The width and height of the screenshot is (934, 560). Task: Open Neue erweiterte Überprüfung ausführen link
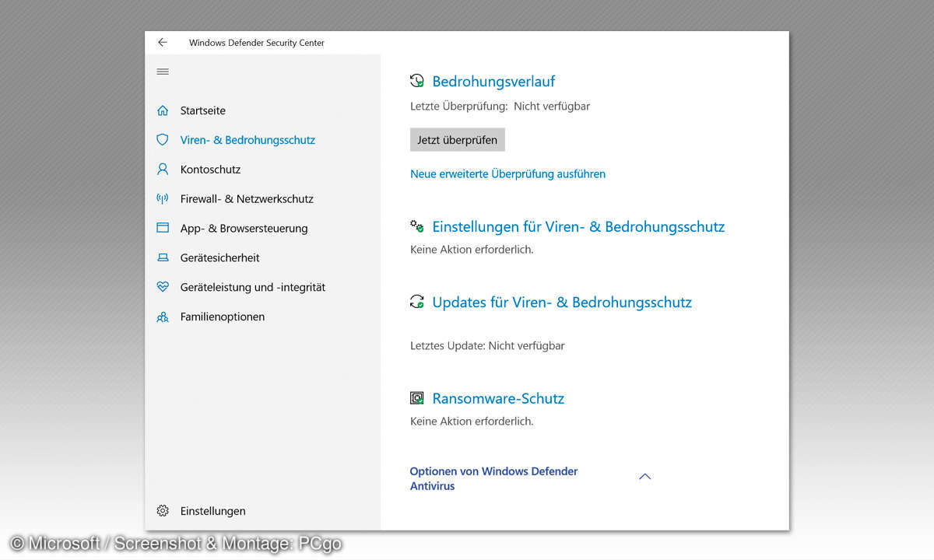coord(507,174)
